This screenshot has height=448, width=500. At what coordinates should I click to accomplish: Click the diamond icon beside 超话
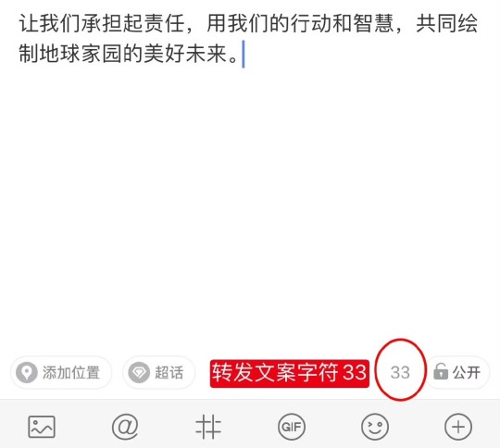[139, 372]
